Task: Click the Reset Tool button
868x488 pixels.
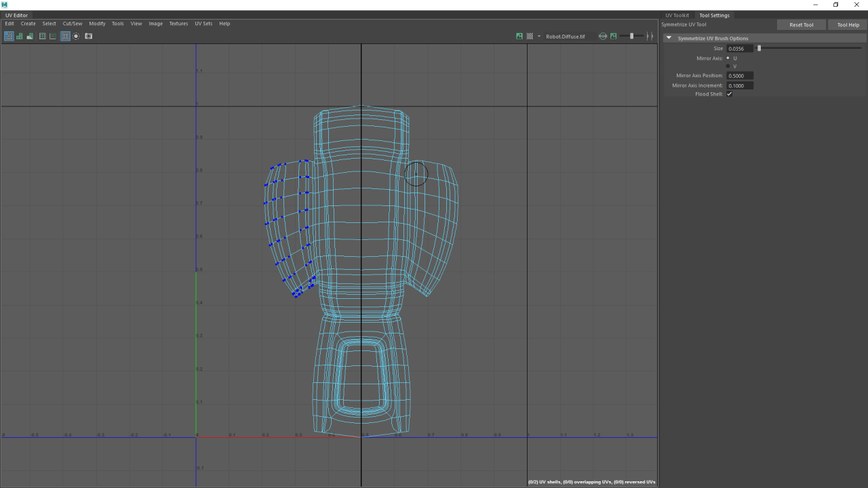Action: [x=802, y=24]
